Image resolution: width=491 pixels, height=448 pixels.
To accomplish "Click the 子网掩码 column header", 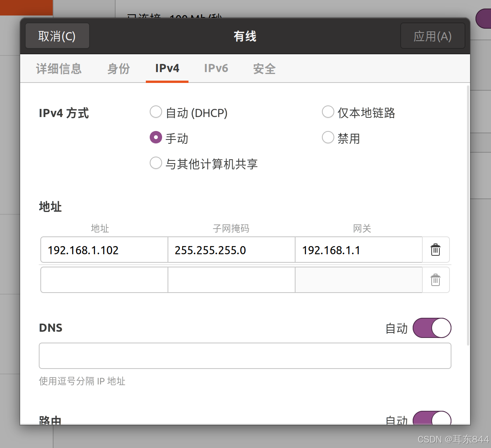I will (231, 229).
